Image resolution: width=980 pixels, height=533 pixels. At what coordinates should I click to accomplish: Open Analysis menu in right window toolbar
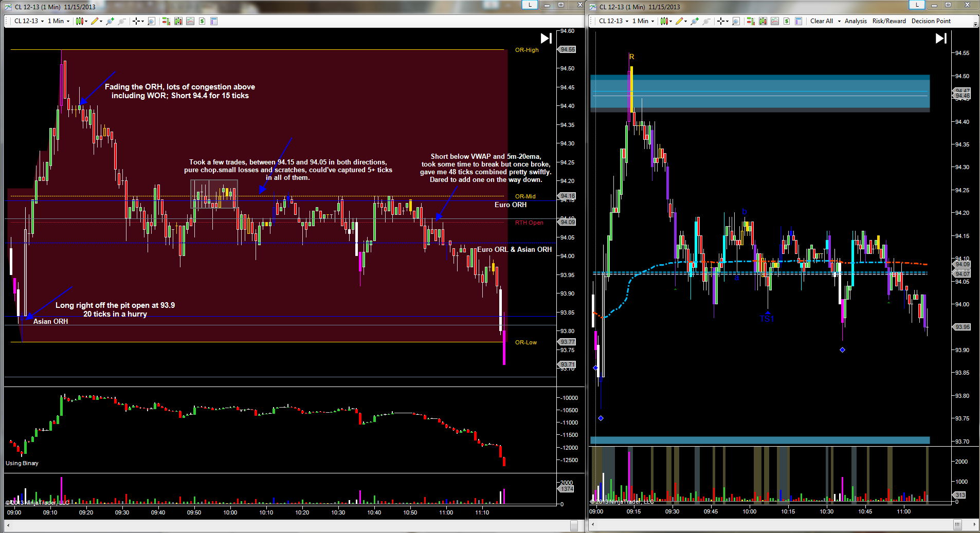coord(856,21)
